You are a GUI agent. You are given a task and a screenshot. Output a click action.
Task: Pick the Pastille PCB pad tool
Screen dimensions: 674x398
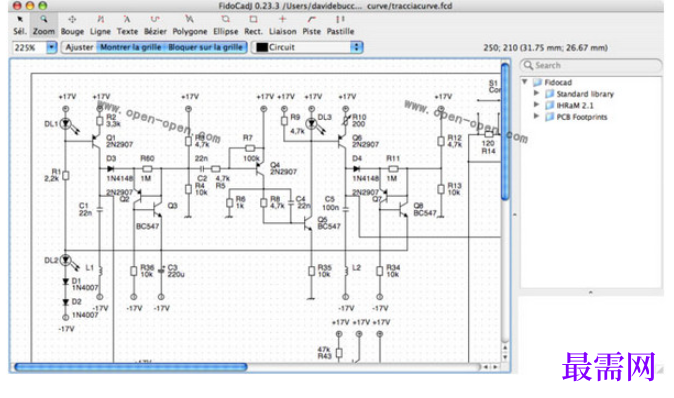pos(340,25)
